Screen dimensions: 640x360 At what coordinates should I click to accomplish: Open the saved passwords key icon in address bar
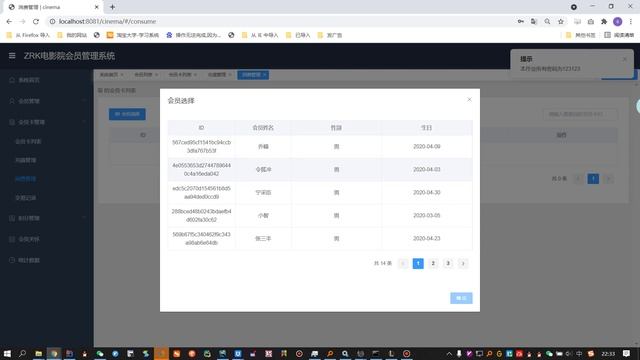click(520, 22)
